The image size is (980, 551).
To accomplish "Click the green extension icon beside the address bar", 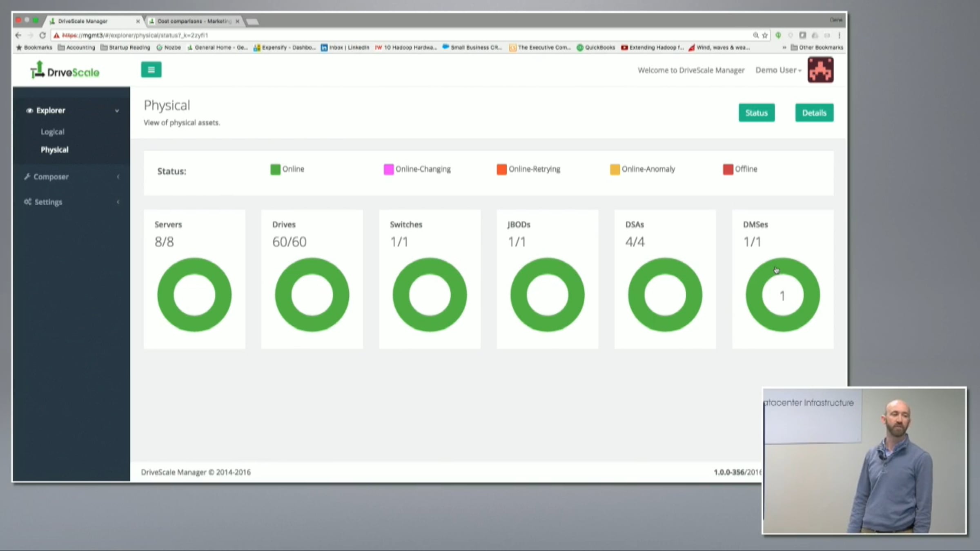I will click(778, 36).
